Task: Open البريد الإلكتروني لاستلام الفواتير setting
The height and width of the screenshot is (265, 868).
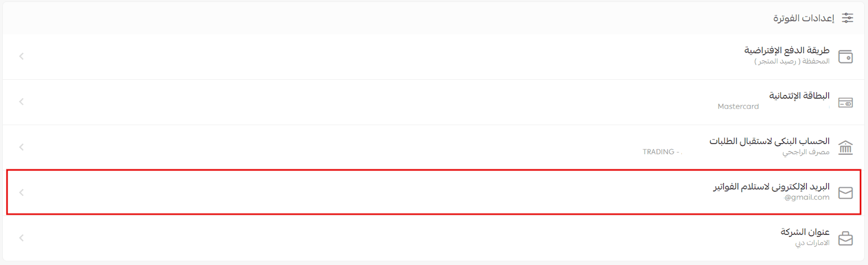Action: [771, 186]
